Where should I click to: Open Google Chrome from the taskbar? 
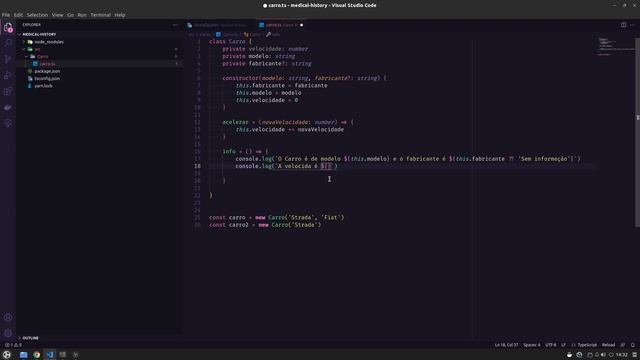(37, 355)
